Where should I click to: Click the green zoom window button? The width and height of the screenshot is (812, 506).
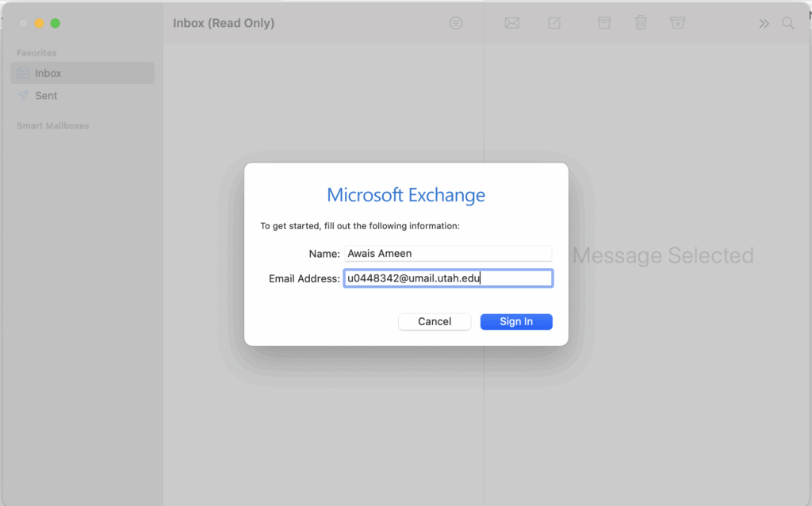pyautogui.click(x=56, y=23)
